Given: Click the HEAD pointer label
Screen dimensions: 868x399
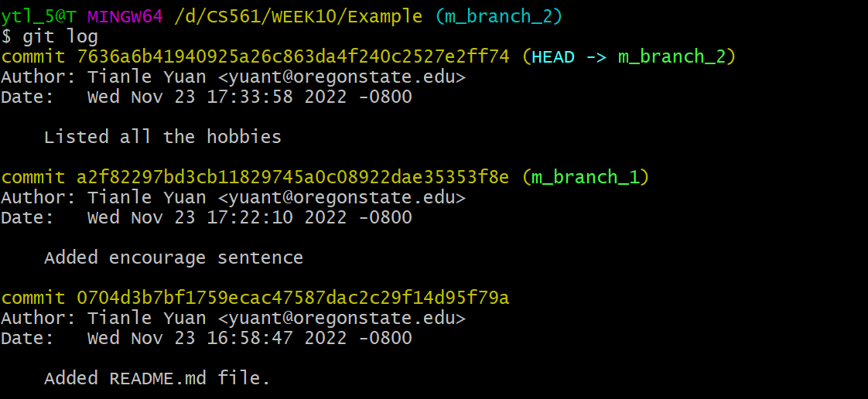Looking at the screenshot, I should pos(553,56).
